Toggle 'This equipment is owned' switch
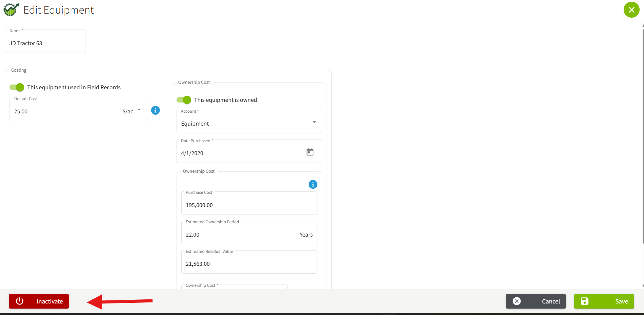Image resolution: width=644 pixels, height=315 pixels. click(184, 100)
